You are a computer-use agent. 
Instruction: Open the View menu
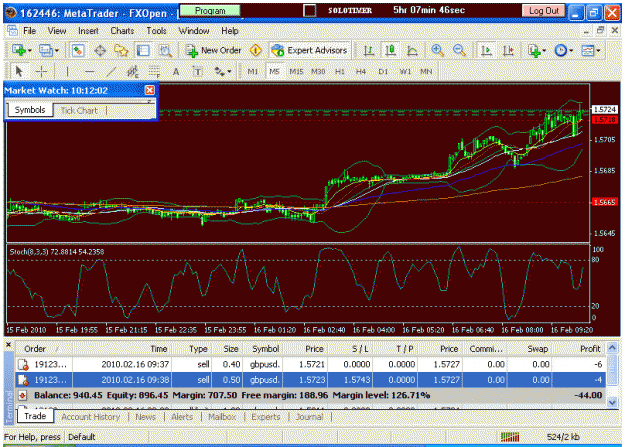[57, 31]
